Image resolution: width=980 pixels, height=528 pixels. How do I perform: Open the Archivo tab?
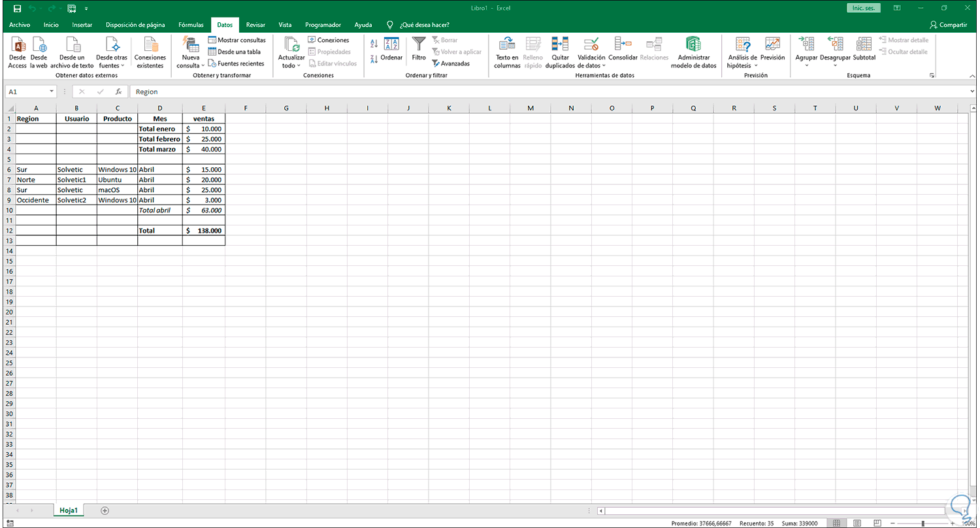point(19,25)
